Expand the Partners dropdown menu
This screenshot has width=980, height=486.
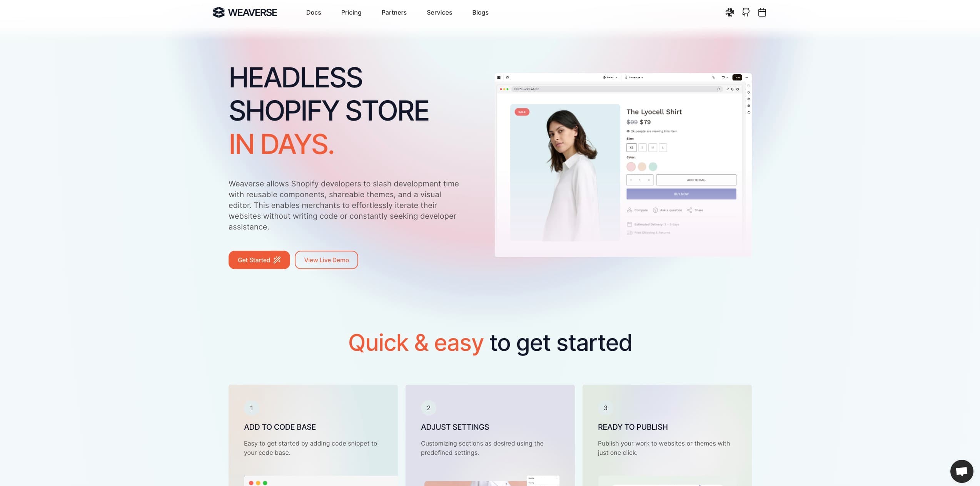click(394, 12)
